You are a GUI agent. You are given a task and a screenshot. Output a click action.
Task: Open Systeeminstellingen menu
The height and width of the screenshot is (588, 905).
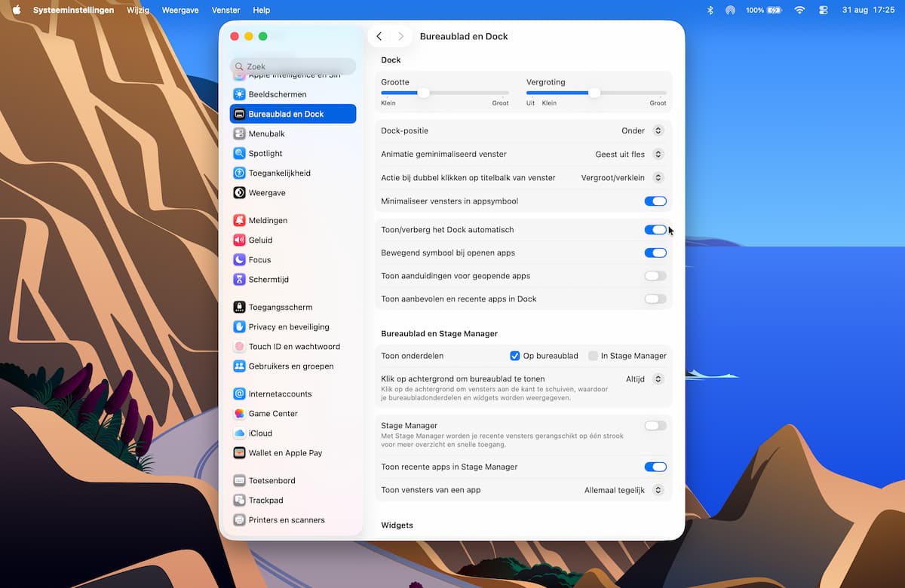pyautogui.click(x=74, y=10)
